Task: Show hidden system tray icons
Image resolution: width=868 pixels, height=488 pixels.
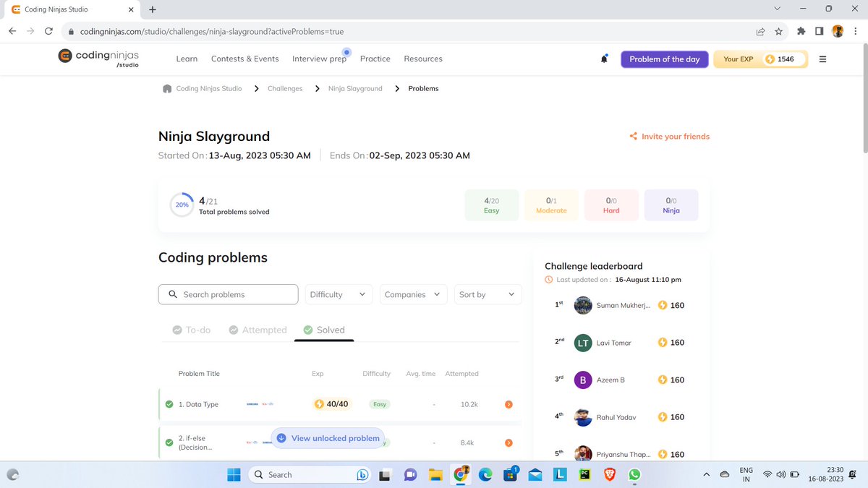Action: [x=706, y=474]
